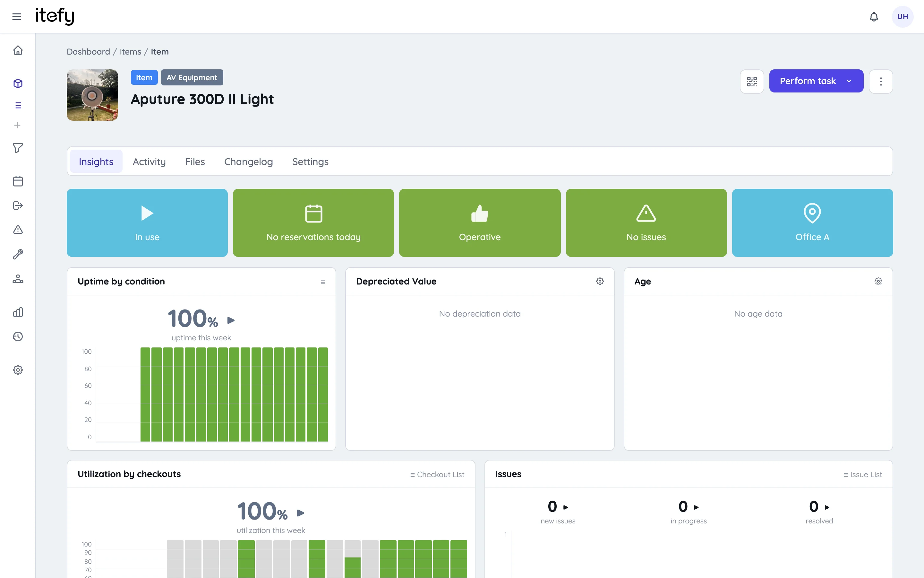Click the uptime this week label

point(201,337)
